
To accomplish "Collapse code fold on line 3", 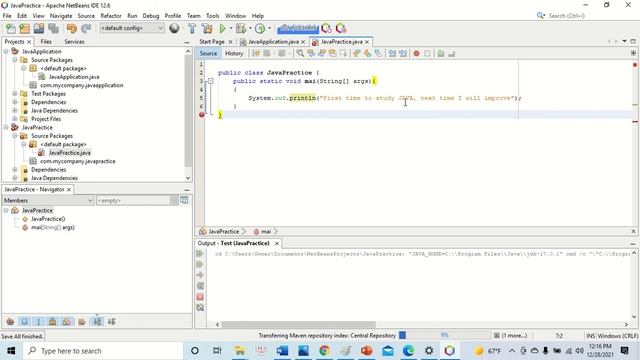I will (x=210, y=81).
